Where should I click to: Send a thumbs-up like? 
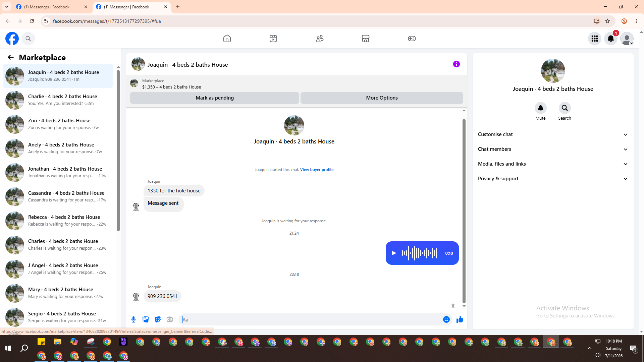click(460, 319)
